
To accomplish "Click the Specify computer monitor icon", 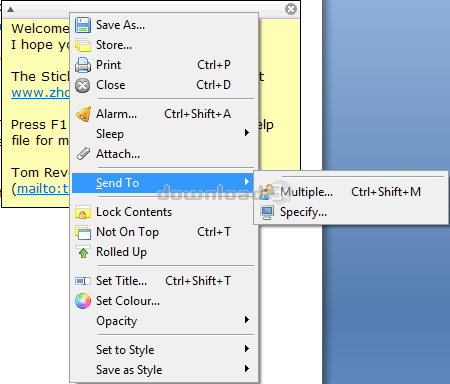I will (267, 212).
